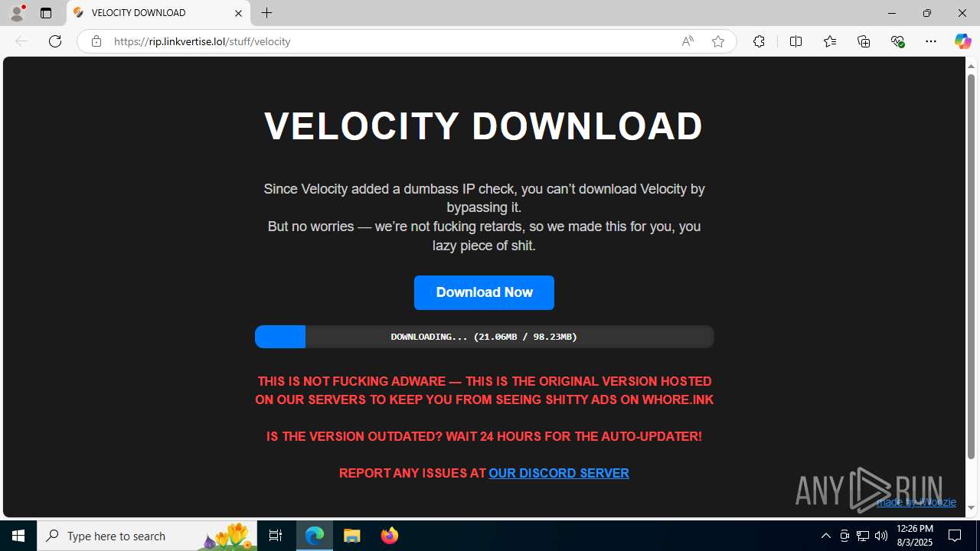980x551 pixels.
Task: Add page to favorites star
Action: click(x=717, y=41)
